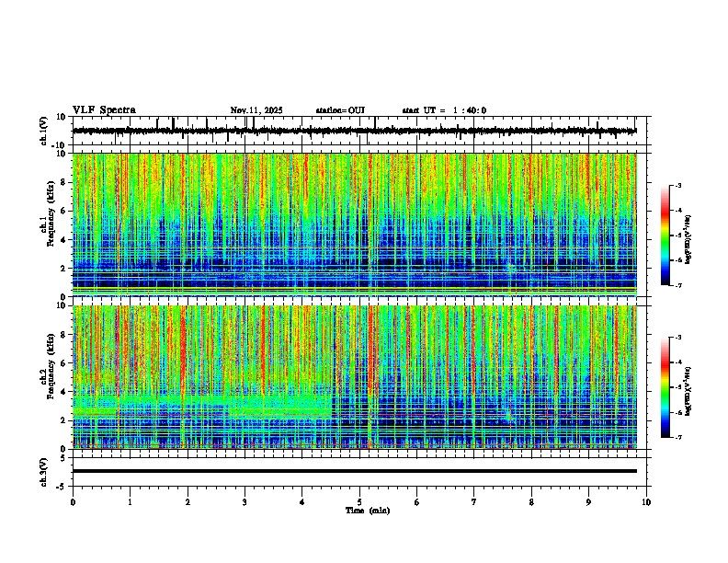The width and height of the screenshot is (728, 563).
Task: Click the "start UT = 1 : 40: 0" text
Action: 444,110
